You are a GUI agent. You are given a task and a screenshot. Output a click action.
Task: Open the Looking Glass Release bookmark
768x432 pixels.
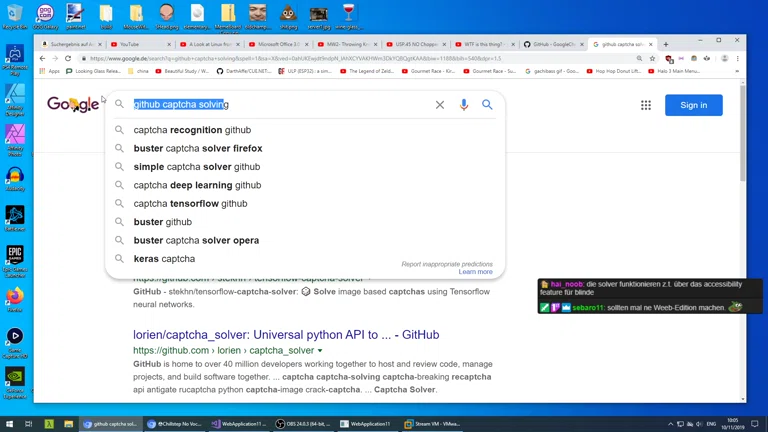coord(94,71)
